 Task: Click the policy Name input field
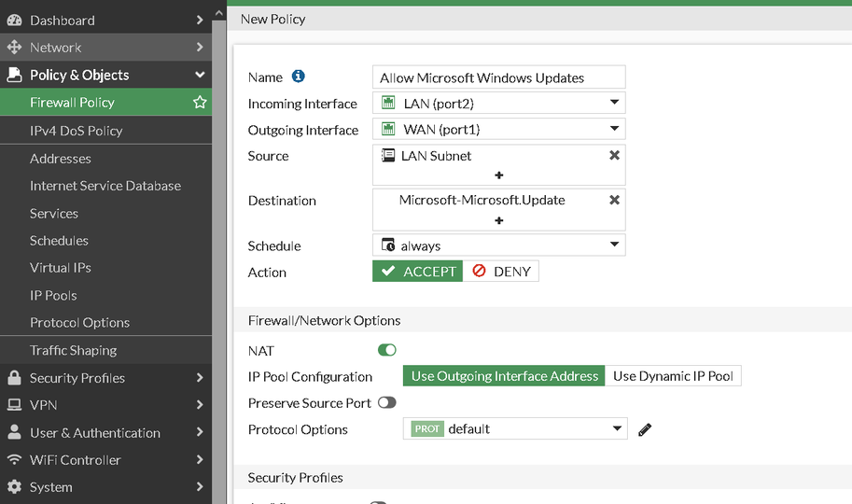(x=498, y=77)
